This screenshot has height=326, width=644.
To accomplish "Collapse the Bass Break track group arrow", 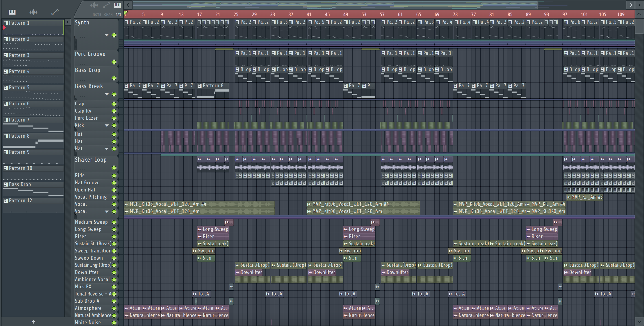I will point(107,94).
